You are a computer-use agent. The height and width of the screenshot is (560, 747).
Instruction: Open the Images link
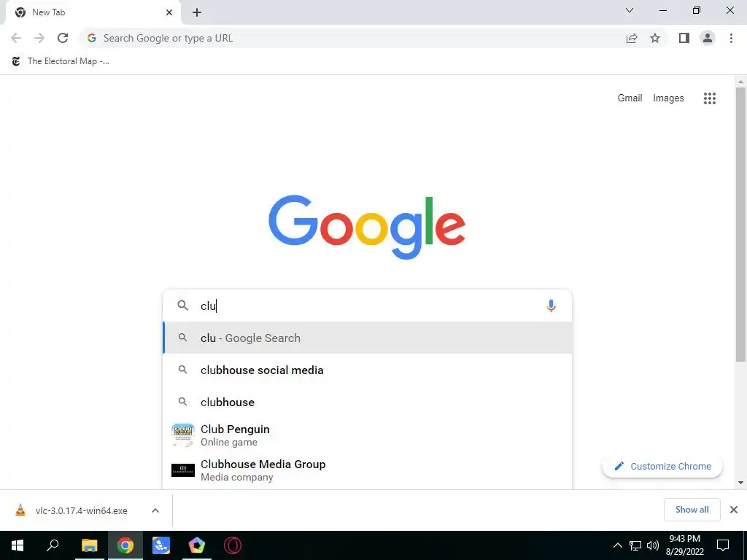click(668, 98)
